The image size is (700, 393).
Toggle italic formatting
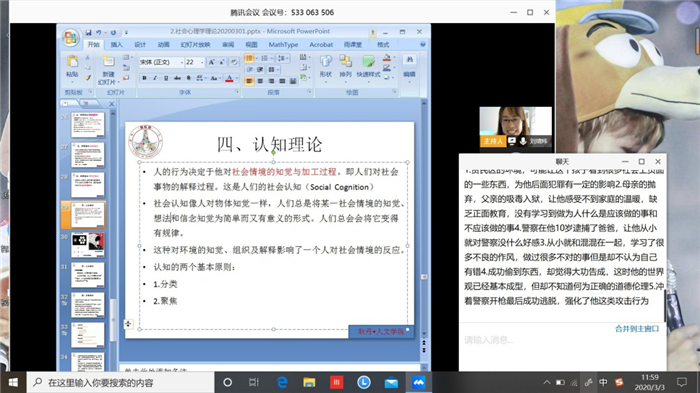click(155, 78)
